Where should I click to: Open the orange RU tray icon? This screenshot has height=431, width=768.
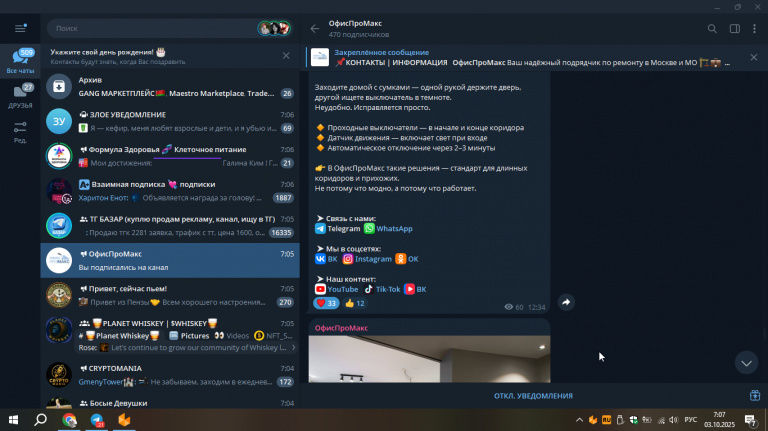coord(606,420)
